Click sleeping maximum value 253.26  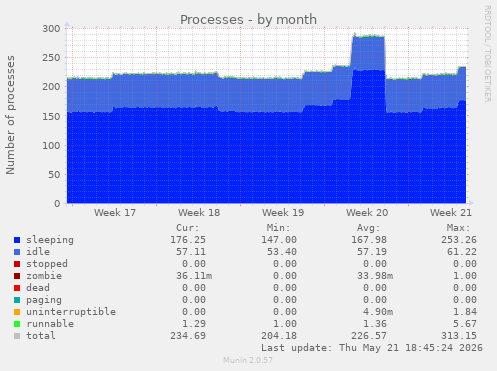coord(459,240)
